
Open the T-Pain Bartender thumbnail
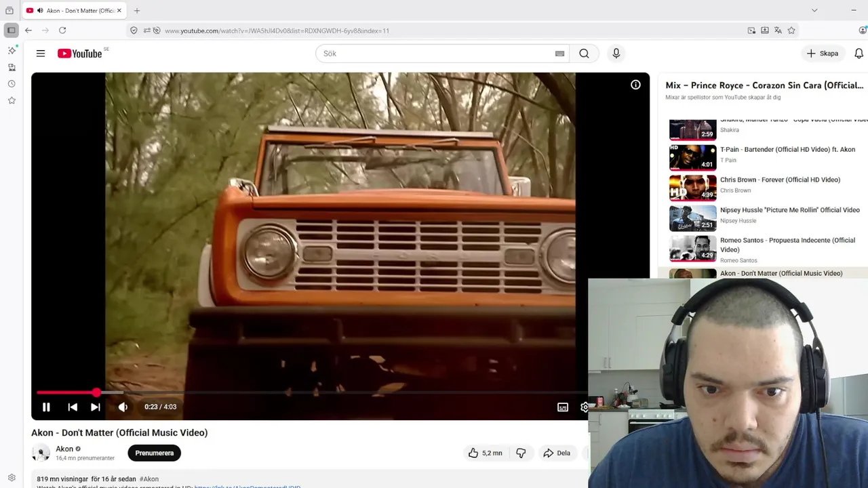pyautogui.click(x=692, y=157)
